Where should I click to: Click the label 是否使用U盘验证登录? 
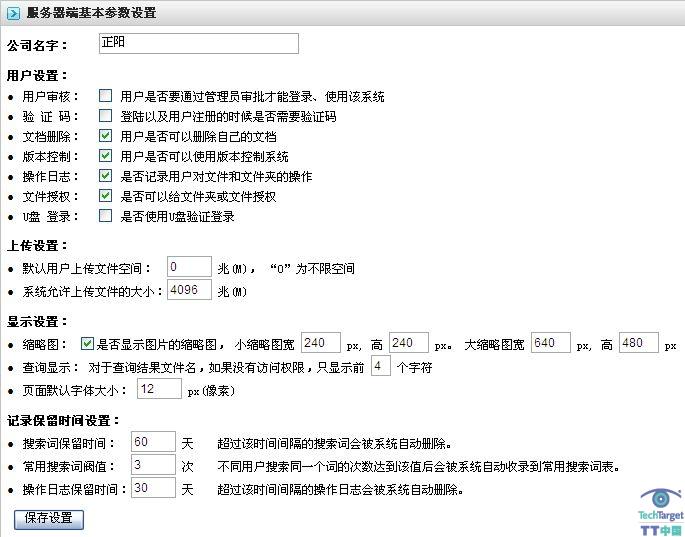(177, 216)
